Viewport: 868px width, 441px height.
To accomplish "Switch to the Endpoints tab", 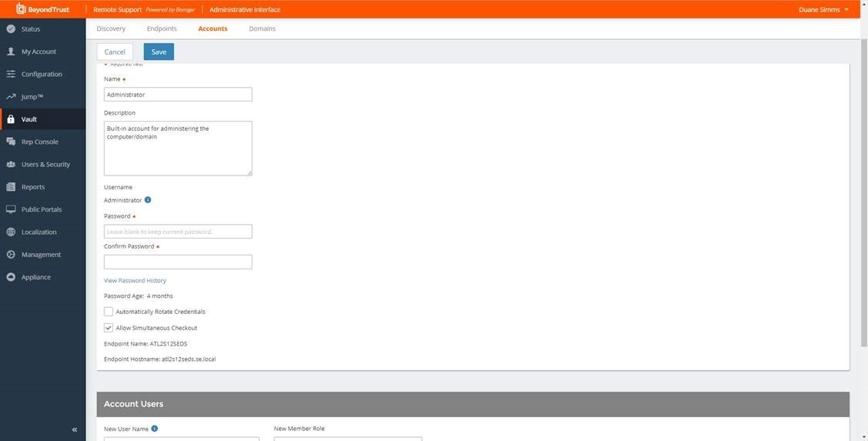I will coord(162,28).
